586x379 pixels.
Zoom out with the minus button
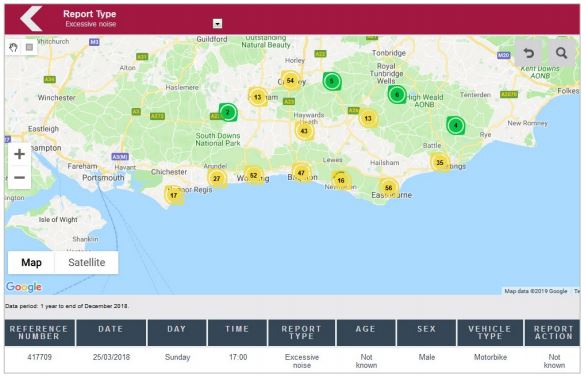tap(19, 177)
